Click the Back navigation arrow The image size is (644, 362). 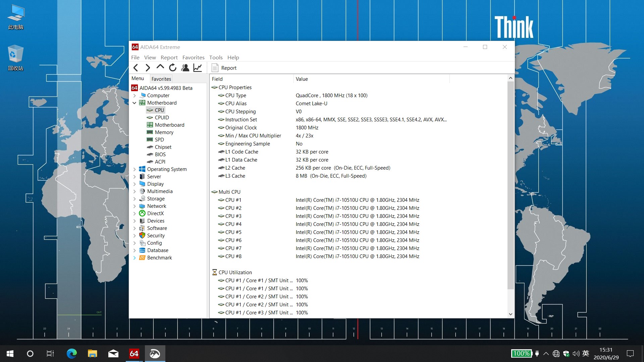pyautogui.click(x=136, y=68)
